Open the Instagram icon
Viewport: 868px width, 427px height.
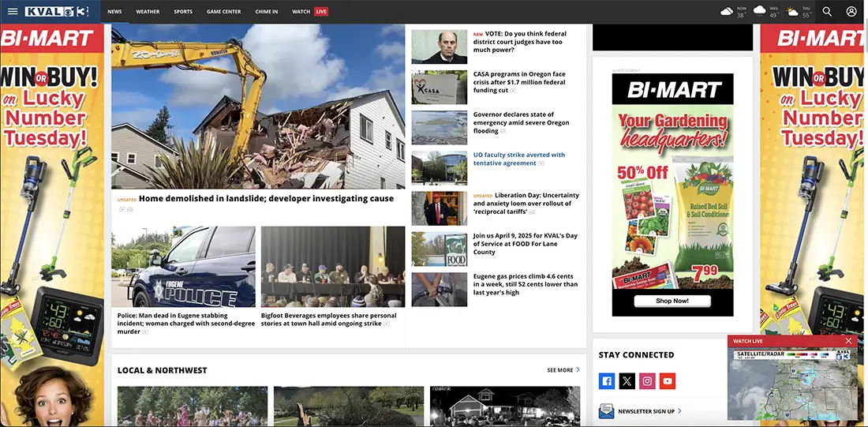(x=647, y=381)
